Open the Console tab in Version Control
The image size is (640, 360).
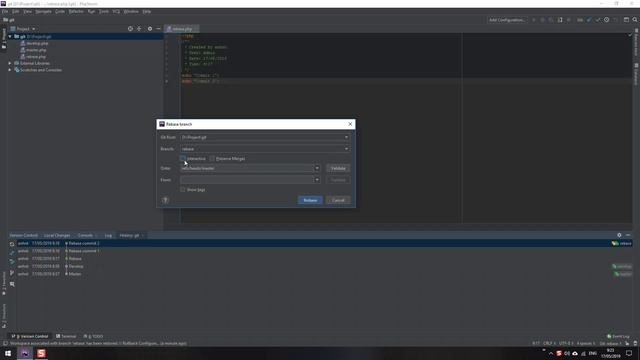coord(85,236)
